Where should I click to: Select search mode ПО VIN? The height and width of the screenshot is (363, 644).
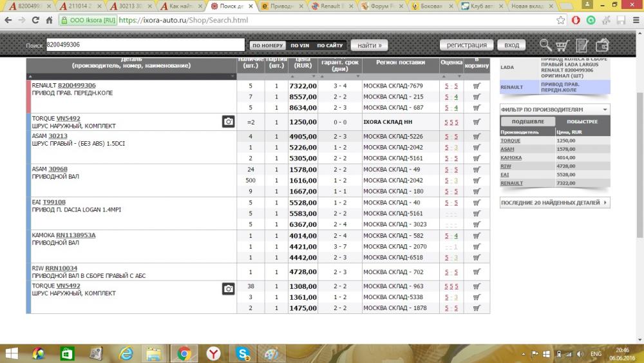click(300, 45)
